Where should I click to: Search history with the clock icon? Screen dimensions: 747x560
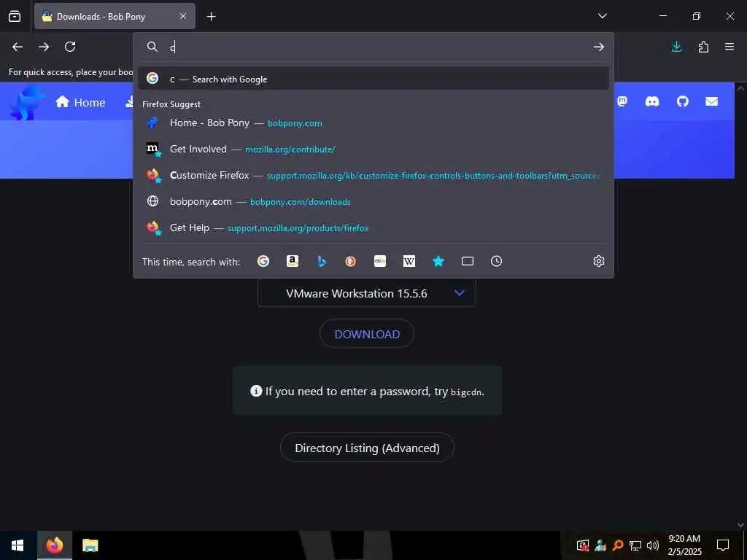496,261
